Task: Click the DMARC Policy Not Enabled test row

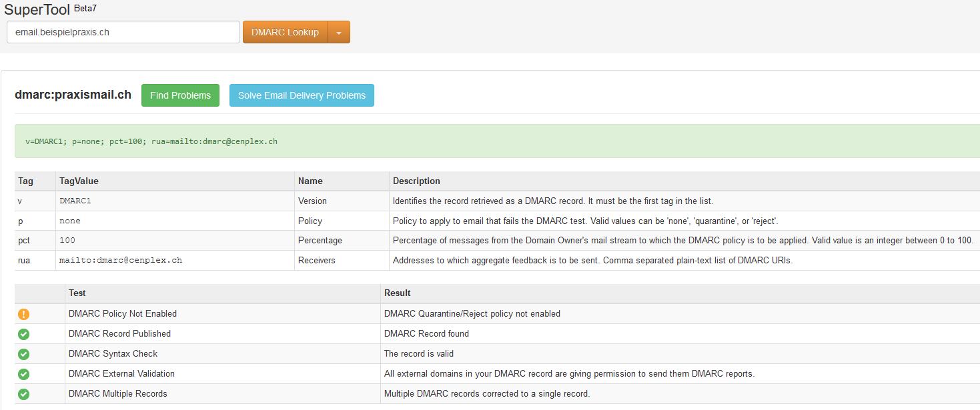Action: click(123, 313)
